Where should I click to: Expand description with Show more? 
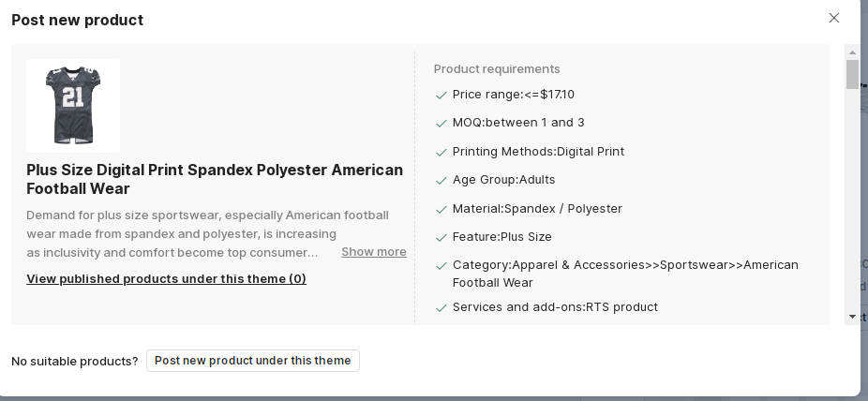coord(374,252)
